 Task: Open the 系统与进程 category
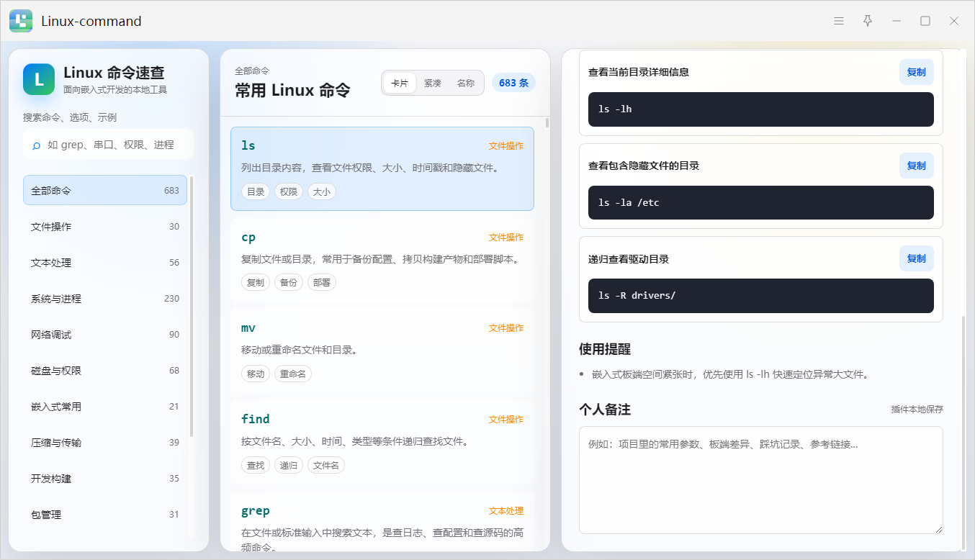click(x=105, y=299)
